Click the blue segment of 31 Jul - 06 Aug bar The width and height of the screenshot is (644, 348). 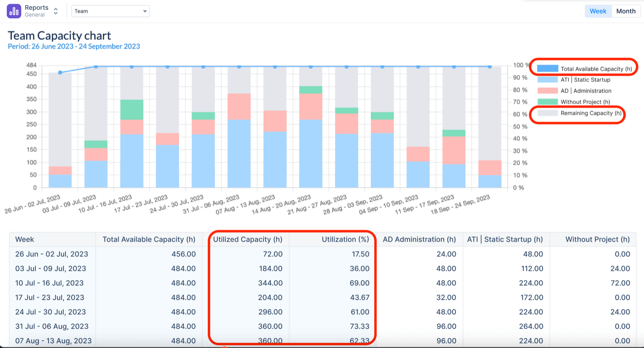(239, 153)
